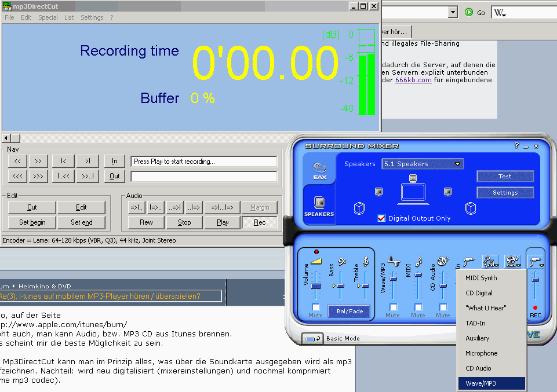Click the Cut button in Edit group
The image size is (557, 392).
click(x=32, y=207)
